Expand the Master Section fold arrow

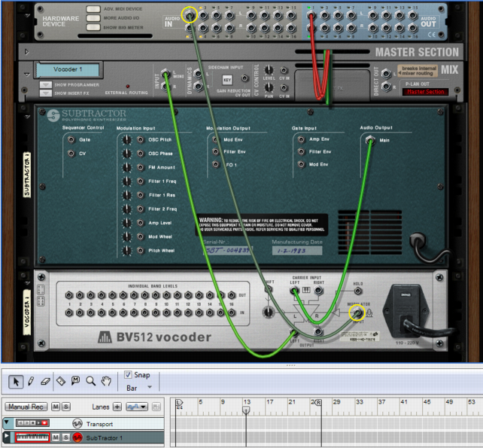point(26,53)
